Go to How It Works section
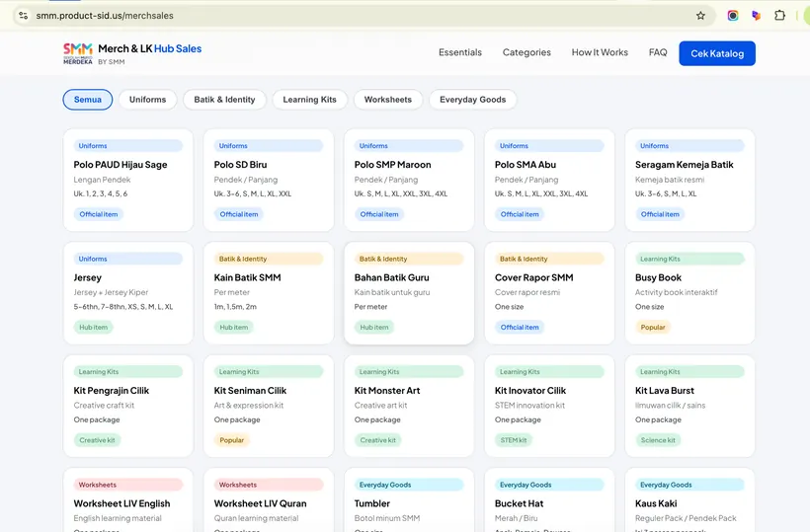Viewport: 810px width, 532px height. coord(600,52)
